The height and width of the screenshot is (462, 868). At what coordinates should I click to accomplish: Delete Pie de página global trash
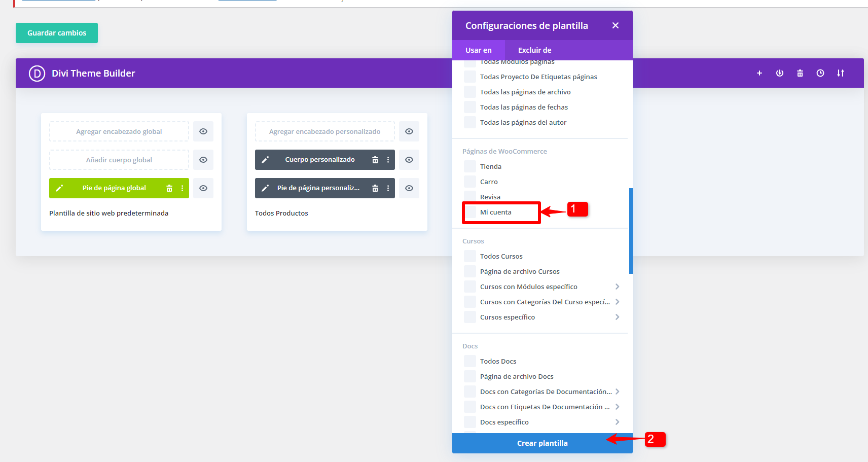click(169, 188)
